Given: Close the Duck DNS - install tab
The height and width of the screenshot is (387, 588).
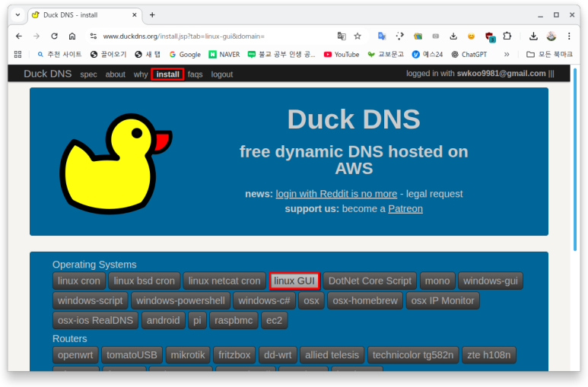Looking at the screenshot, I should coord(134,15).
